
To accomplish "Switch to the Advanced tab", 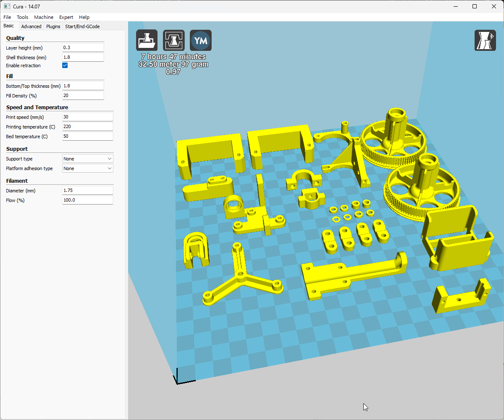I will coord(31,26).
